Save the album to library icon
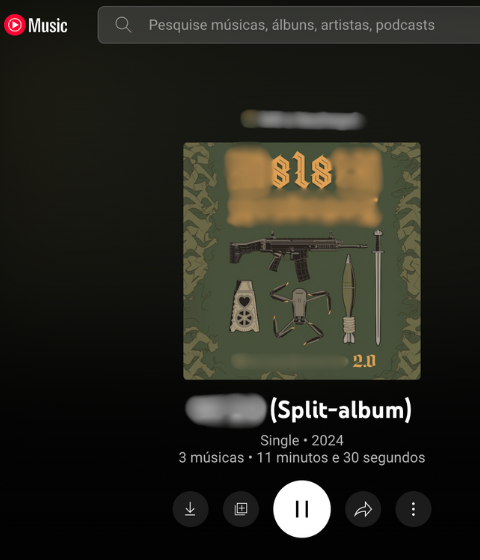The image size is (480, 560). (241, 509)
